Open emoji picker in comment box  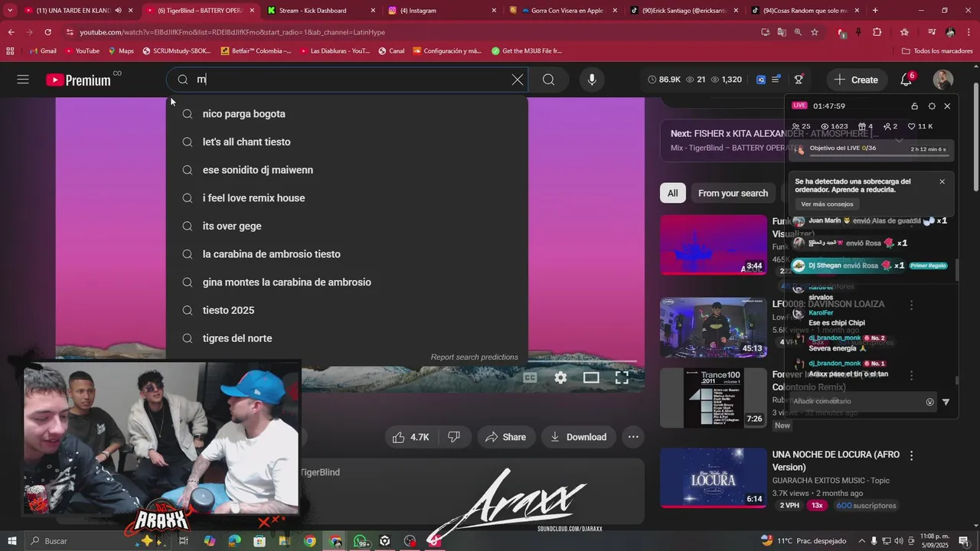click(929, 402)
